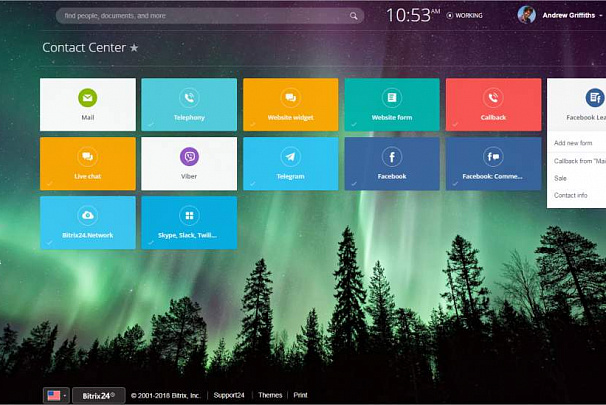606x405 pixels.
Task: Click the search magnifier icon
Action: 353,16
